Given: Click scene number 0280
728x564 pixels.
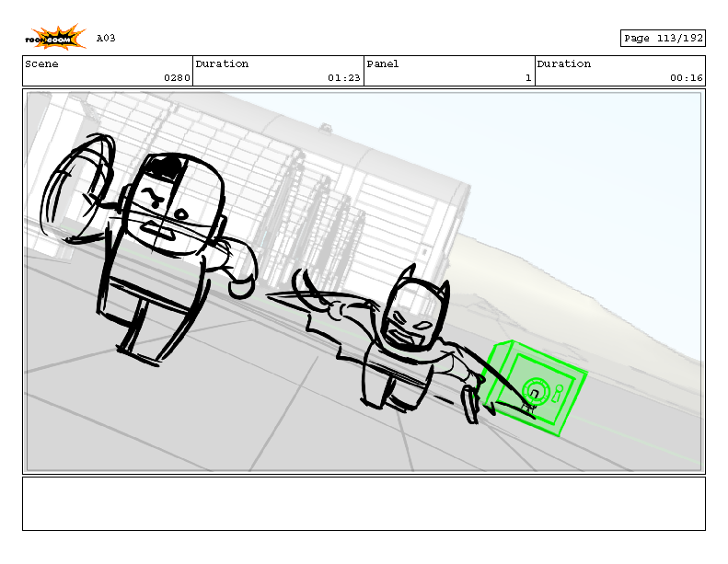Looking at the screenshot, I should click(177, 78).
